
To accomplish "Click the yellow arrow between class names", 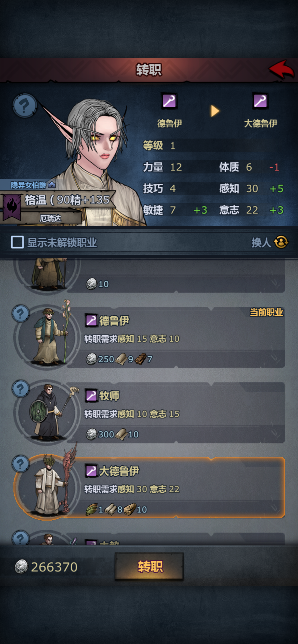I will pos(215,111).
